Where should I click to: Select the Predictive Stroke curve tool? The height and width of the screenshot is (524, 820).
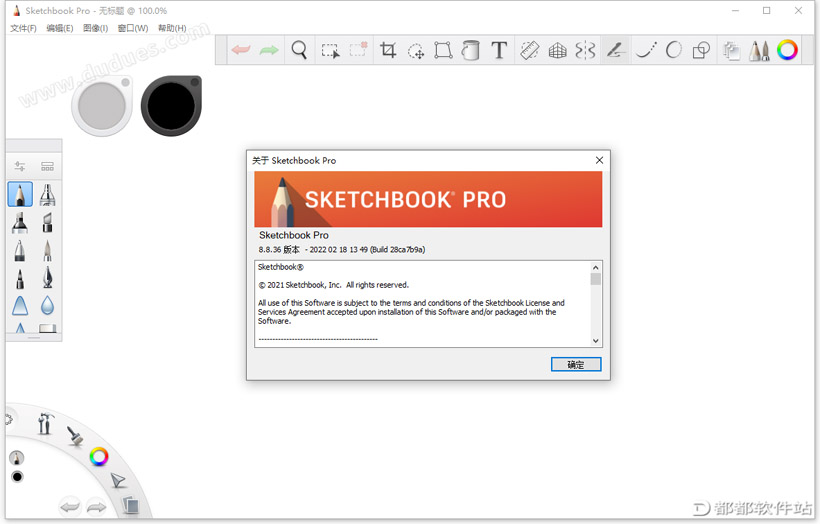(x=646, y=50)
